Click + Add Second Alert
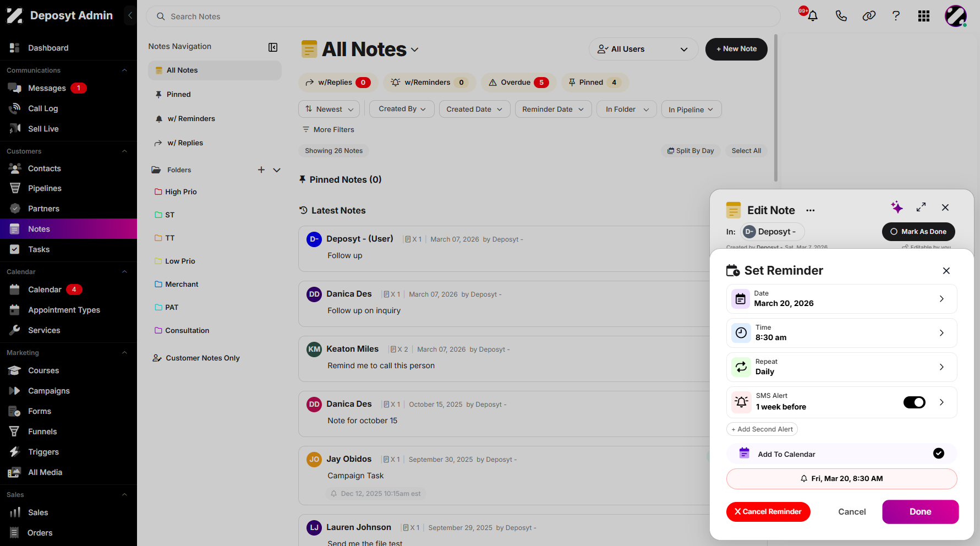This screenshot has width=980, height=546. [x=762, y=429]
